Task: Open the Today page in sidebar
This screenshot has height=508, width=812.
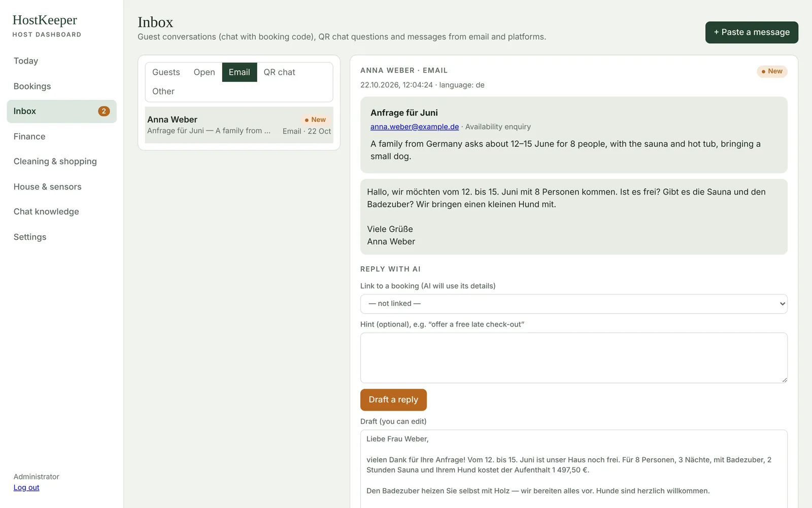Action: pos(26,61)
